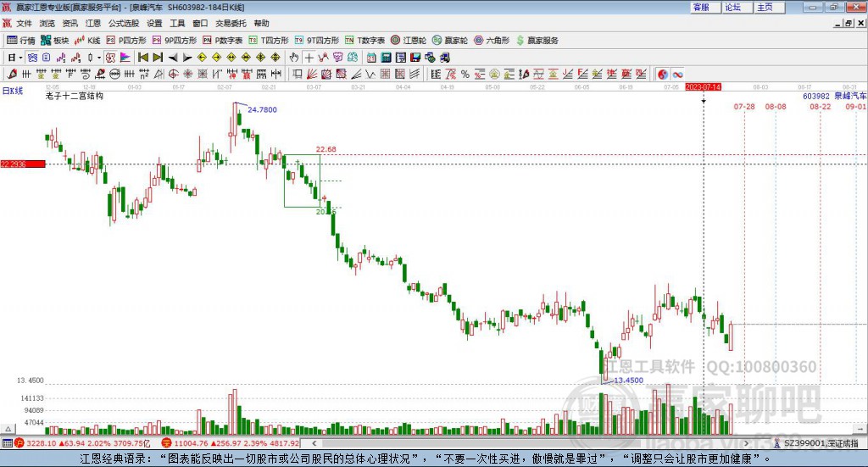868x467 pixels.
Task: Click the 泉峰汽车 stock name label
Action: [850, 97]
